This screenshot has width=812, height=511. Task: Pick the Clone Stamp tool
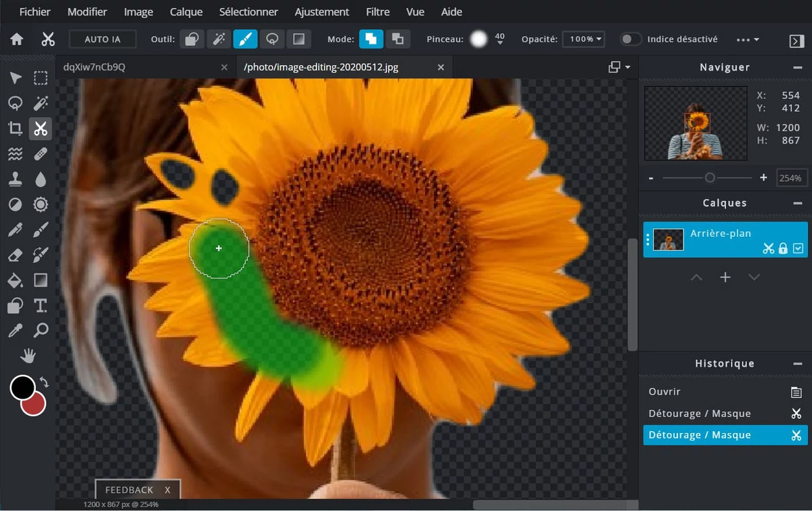click(x=15, y=179)
